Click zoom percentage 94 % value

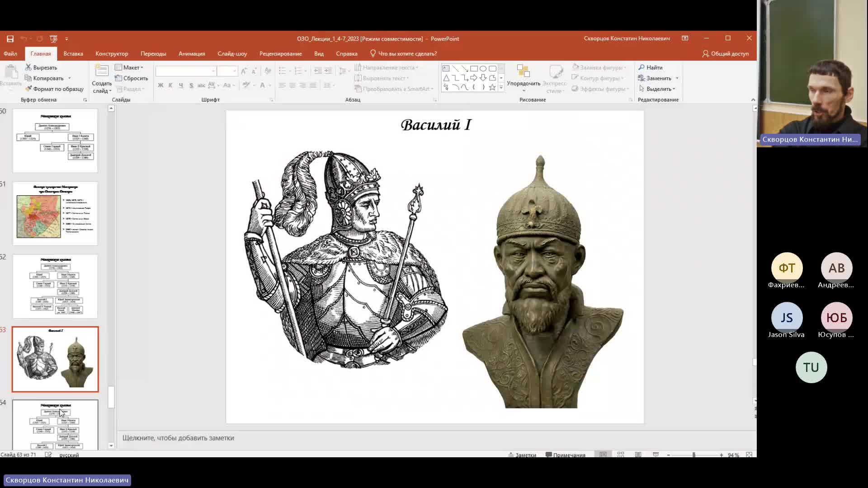tap(733, 455)
